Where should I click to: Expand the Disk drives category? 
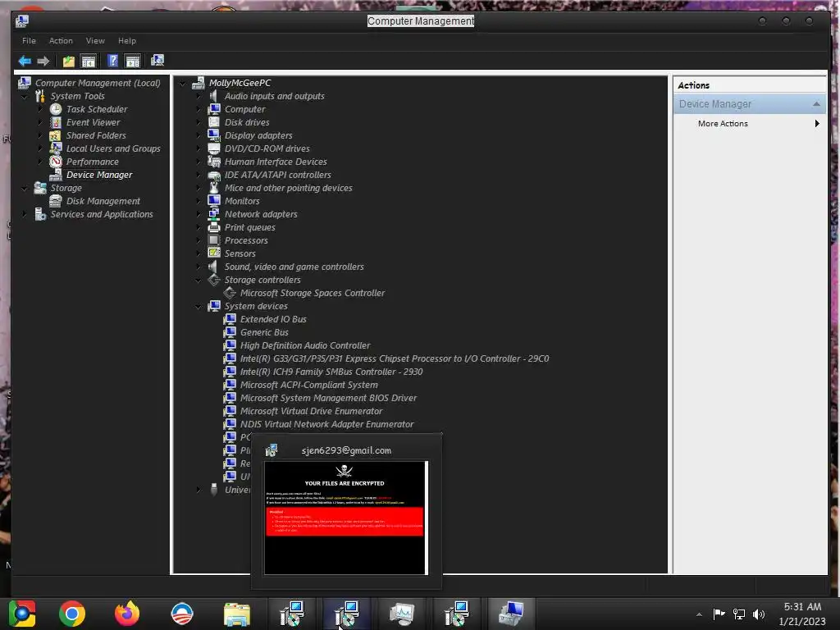(199, 122)
